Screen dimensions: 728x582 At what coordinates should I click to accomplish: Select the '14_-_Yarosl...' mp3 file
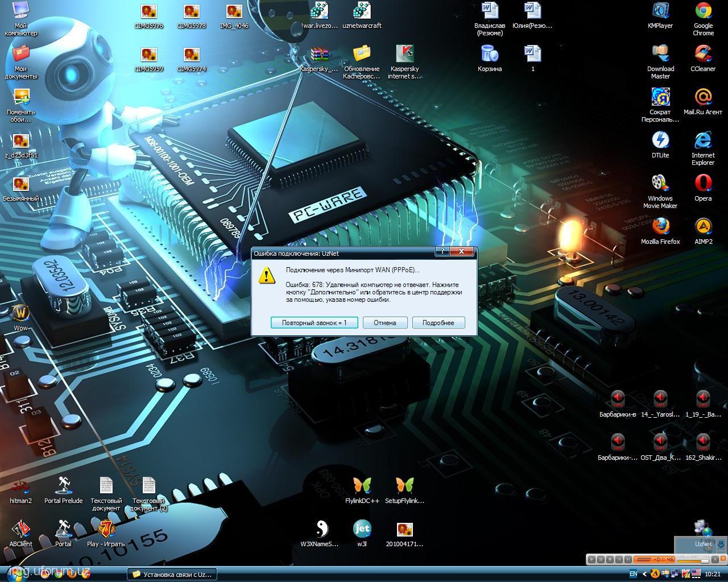[x=660, y=405]
